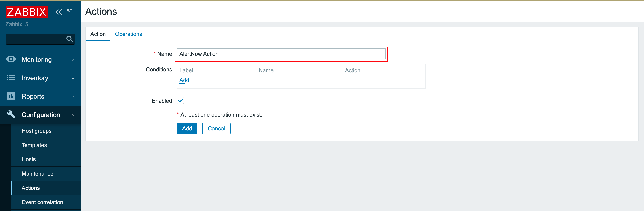The image size is (644, 211).
Task: Expand the Monitoring menu chevron
Action: click(73, 60)
